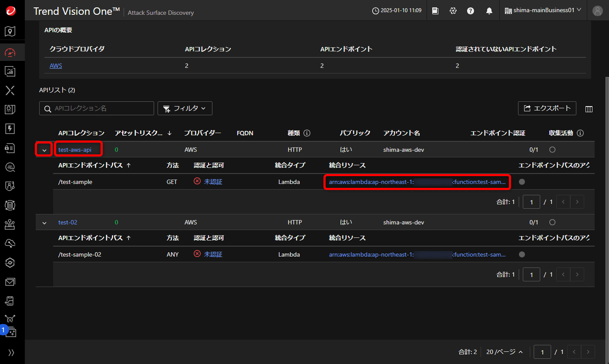Viewport: 609px width, 364px height.
Task: Collapse the test-02 row chevron
Action: (x=44, y=223)
